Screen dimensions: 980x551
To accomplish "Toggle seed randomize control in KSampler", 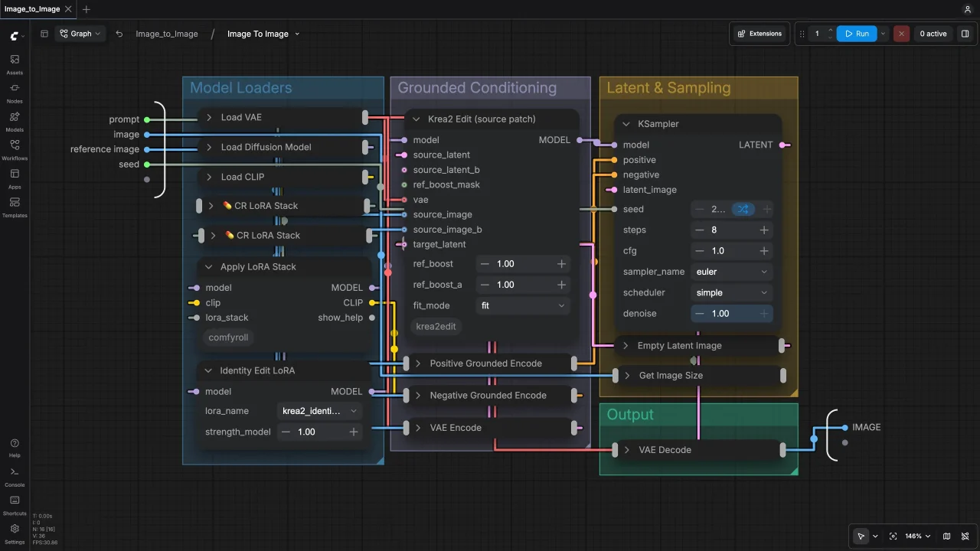I will tap(743, 209).
